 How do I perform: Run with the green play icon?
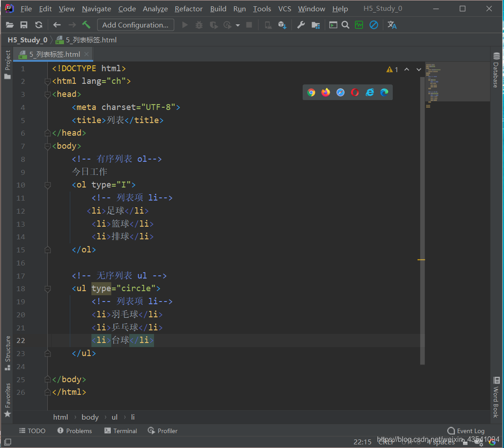tap(185, 25)
